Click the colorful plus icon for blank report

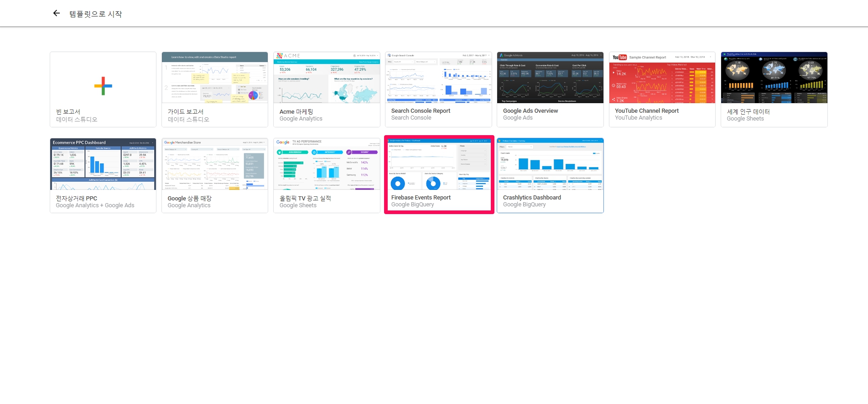(103, 86)
